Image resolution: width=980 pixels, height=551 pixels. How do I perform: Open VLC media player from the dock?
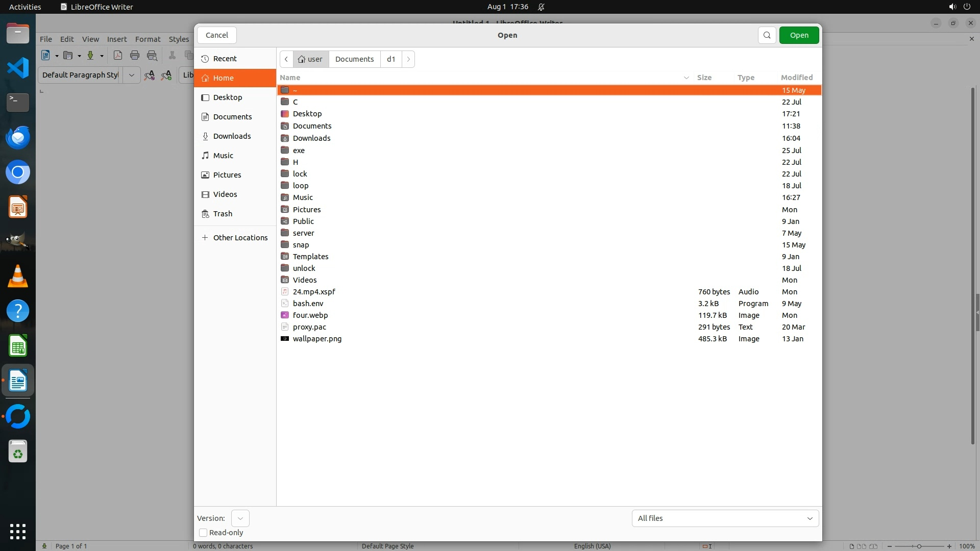pyautogui.click(x=18, y=276)
